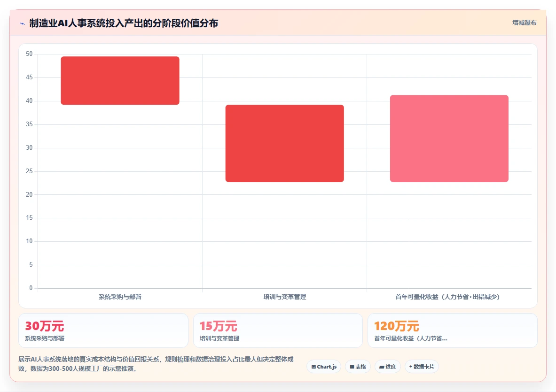The image size is (556, 392).
Task: Click the y-axis value 25
Action: [x=29, y=171]
